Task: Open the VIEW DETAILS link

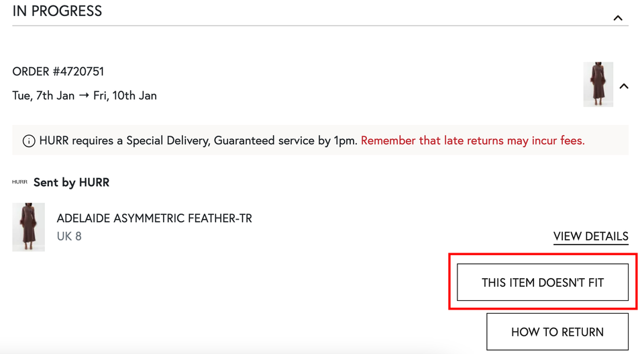Action: click(590, 236)
